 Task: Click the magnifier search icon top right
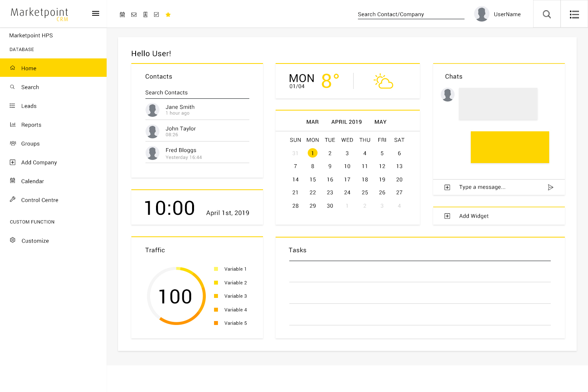pyautogui.click(x=546, y=14)
